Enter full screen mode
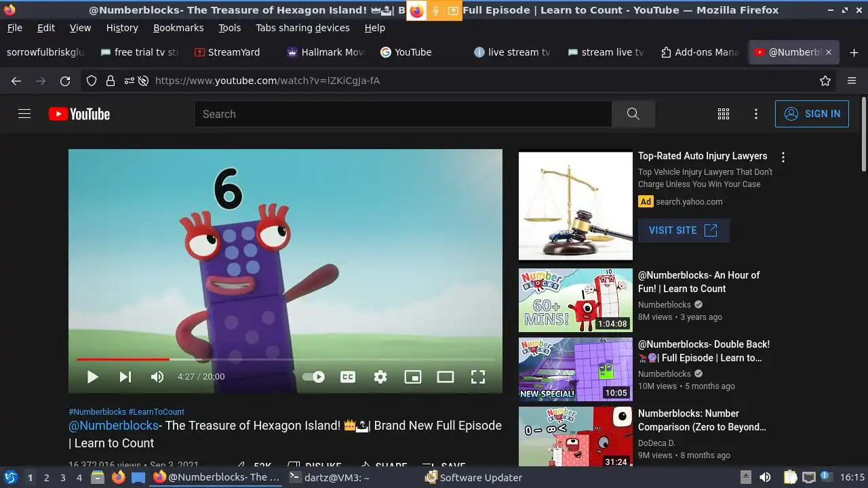 (478, 377)
